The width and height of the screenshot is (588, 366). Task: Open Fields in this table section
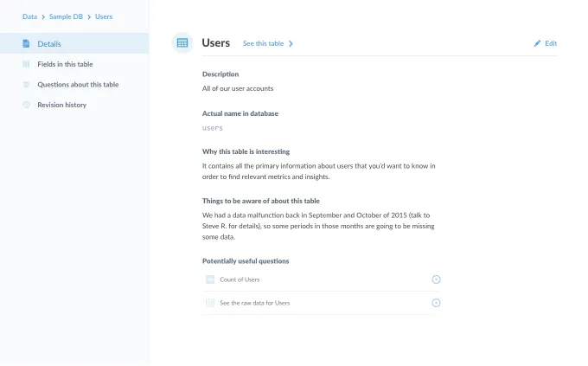pyautogui.click(x=65, y=64)
